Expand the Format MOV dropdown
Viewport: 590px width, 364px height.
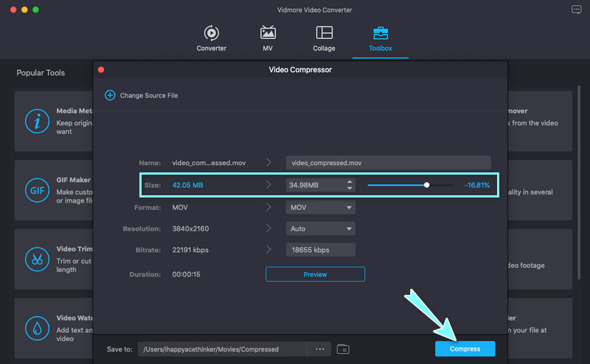pyautogui.click(x=321, y=208)
